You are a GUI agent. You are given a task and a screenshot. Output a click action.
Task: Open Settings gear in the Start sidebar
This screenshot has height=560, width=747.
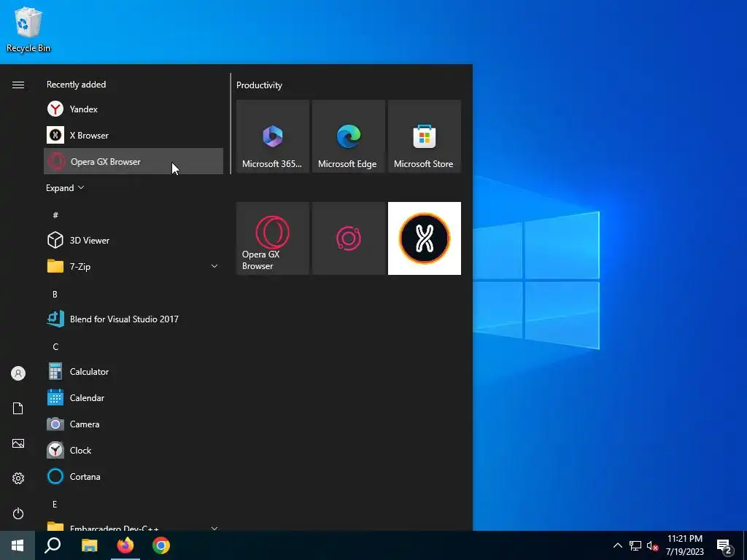coord(18,478)
